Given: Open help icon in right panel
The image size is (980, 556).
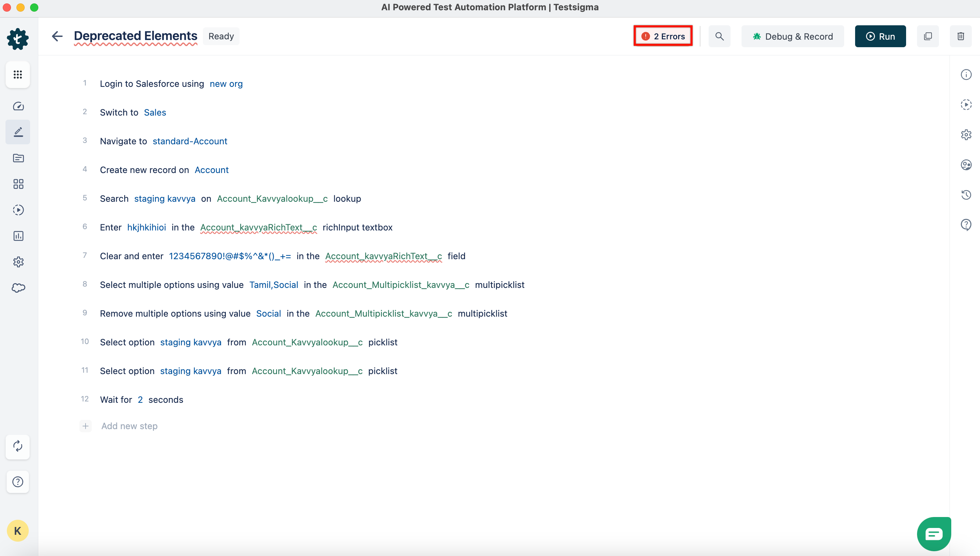Looking at the screenshot, I should (x=966, y=225).
